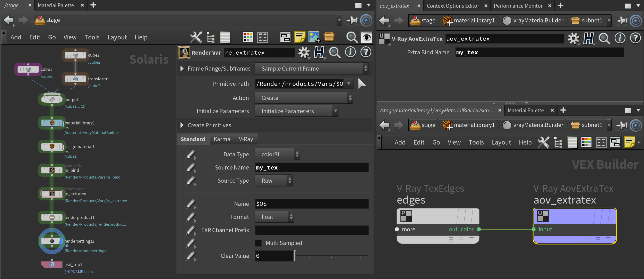The width and height of the screenshot is (644, 279).
Task: Expand the Create Primitives section
Action: pyautogui.click(x=182, y=125)
